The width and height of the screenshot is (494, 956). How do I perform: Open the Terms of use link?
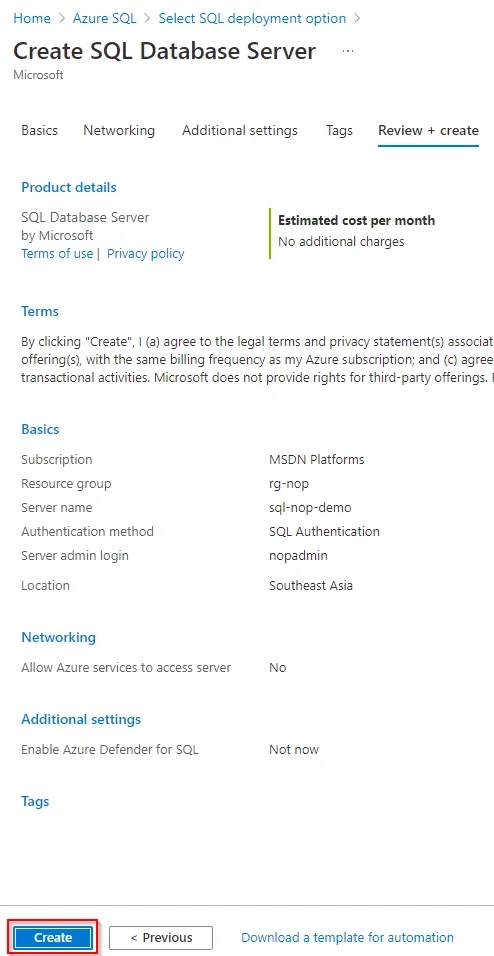[x=57, y=254]
